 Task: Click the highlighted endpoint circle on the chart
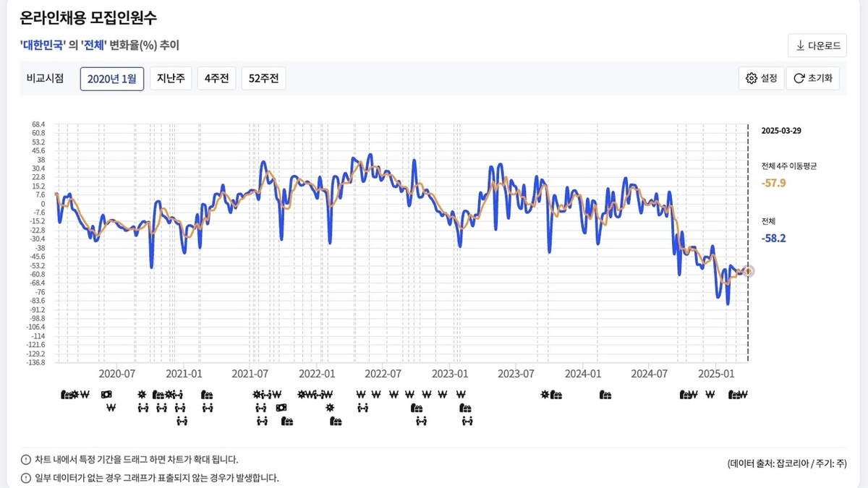tap(749, 270)
